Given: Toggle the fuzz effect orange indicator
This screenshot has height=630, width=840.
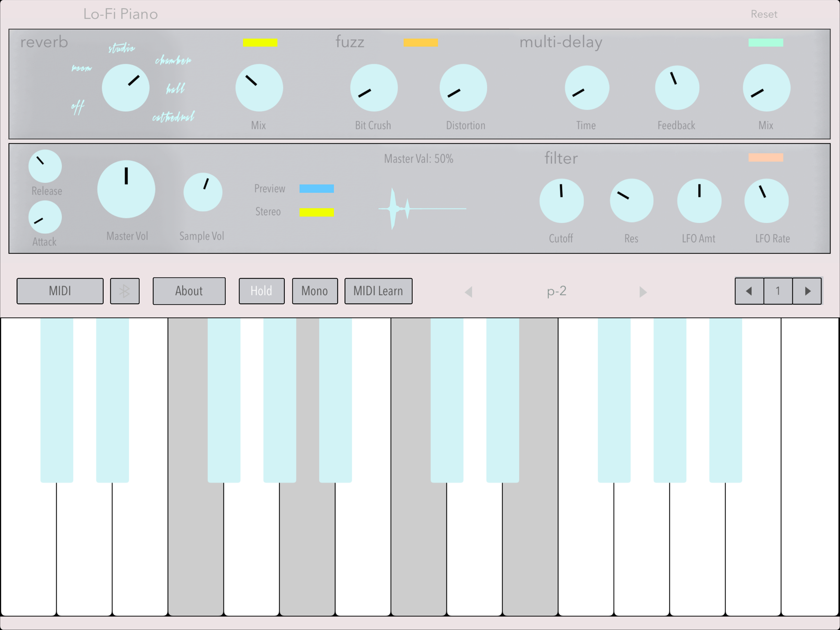Looking at the screenshot, I should [x=421, y=42].
